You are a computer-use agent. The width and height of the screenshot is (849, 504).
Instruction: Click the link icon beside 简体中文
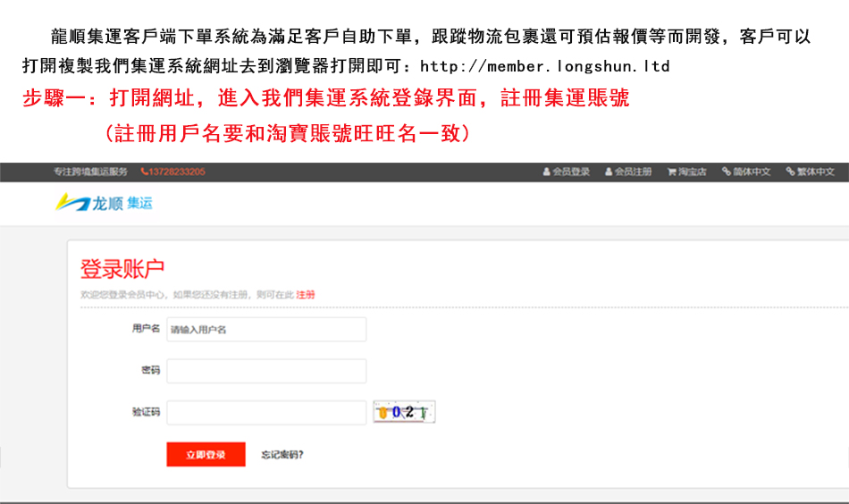726,172
